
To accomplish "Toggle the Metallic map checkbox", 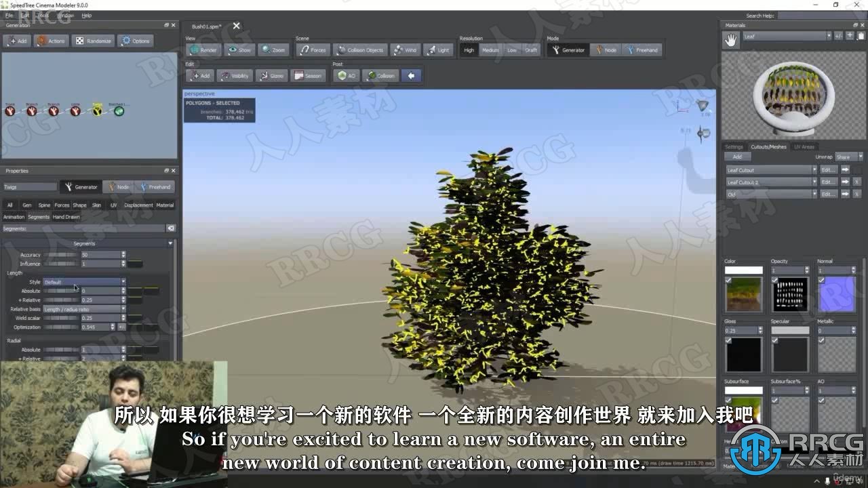I will pos(821,340).
